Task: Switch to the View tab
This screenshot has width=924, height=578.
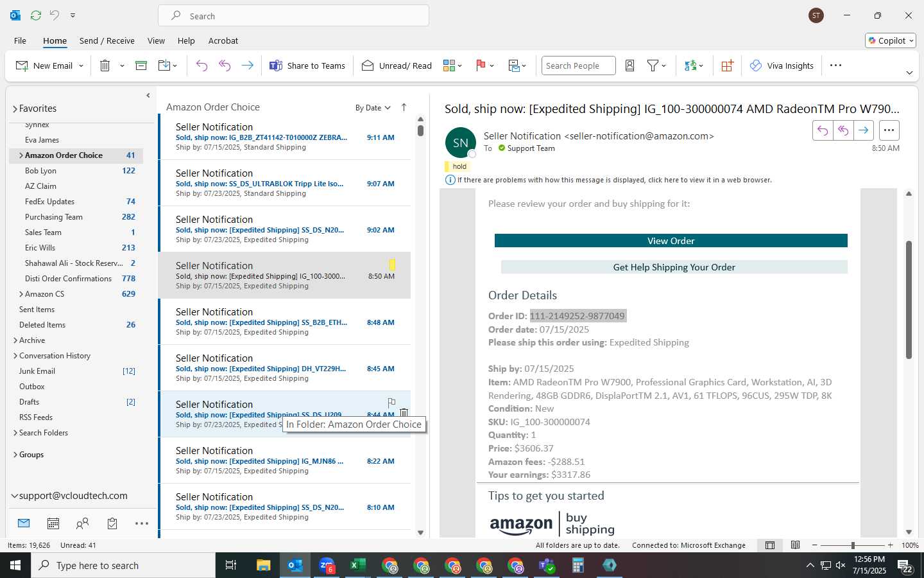Action: (x=156, y=40)
